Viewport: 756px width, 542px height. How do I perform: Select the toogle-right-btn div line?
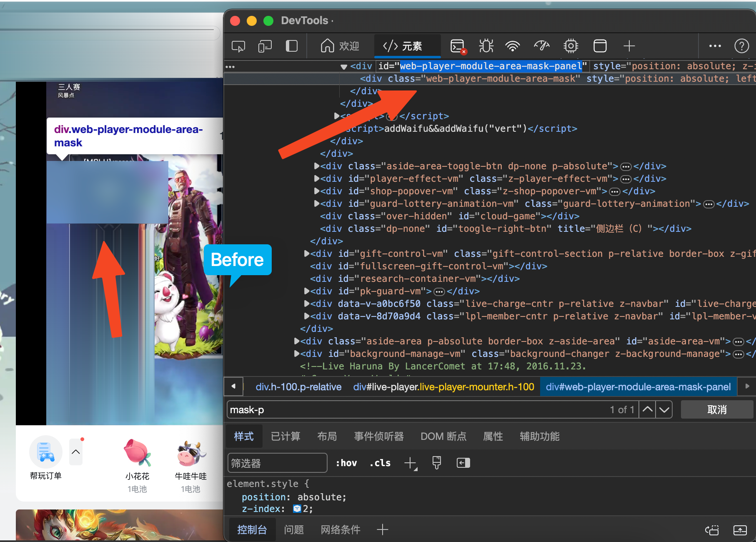point(506,228)
